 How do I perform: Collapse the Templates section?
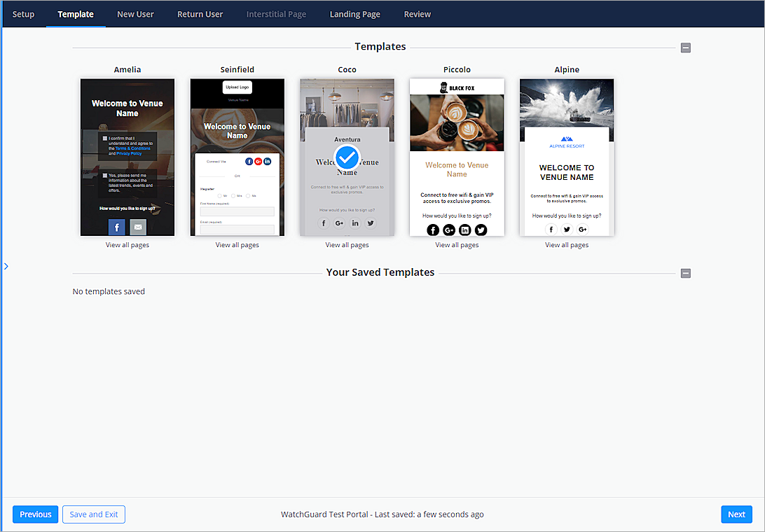click(x=685, y=48)
